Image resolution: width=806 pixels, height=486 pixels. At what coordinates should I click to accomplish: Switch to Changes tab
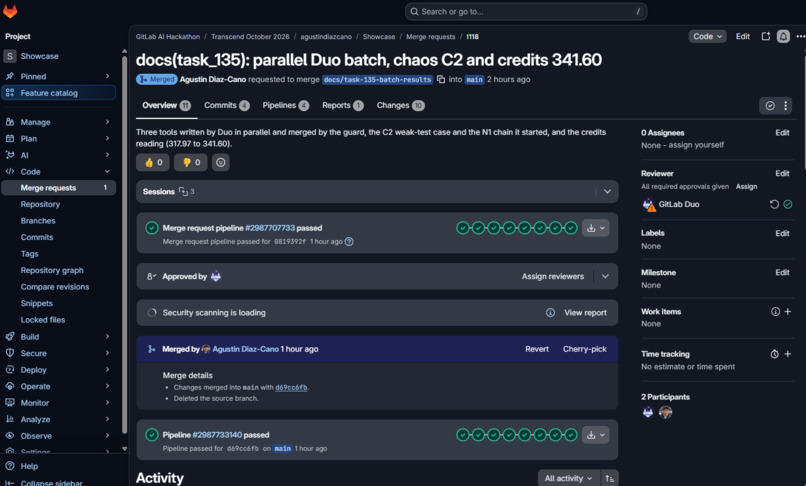(400, 105)
